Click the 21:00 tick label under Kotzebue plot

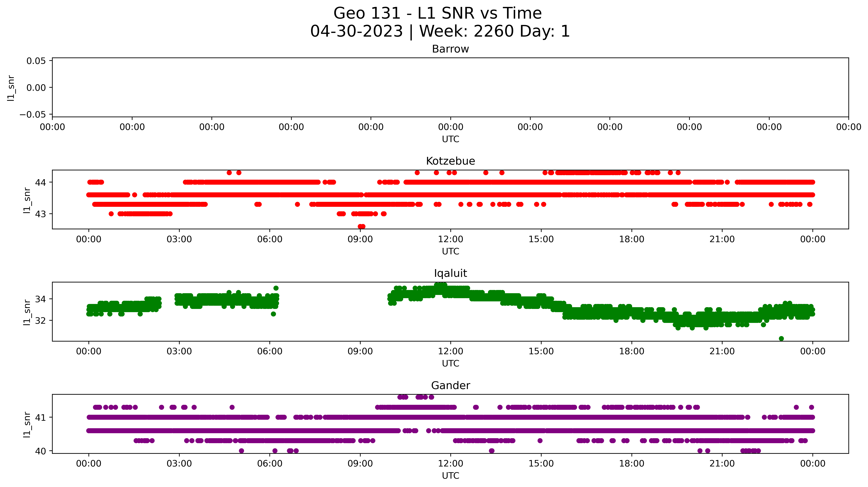coord(722,239)
